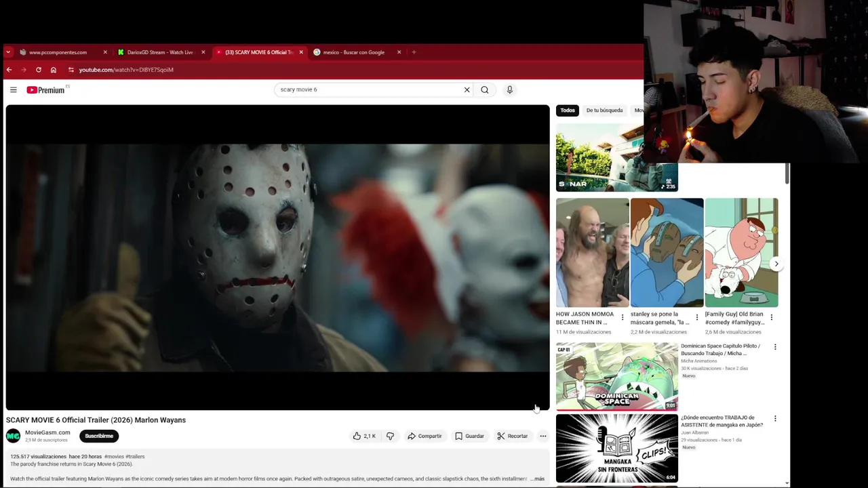
Task: Click the #movies hashtag
Action: [114, 456]
